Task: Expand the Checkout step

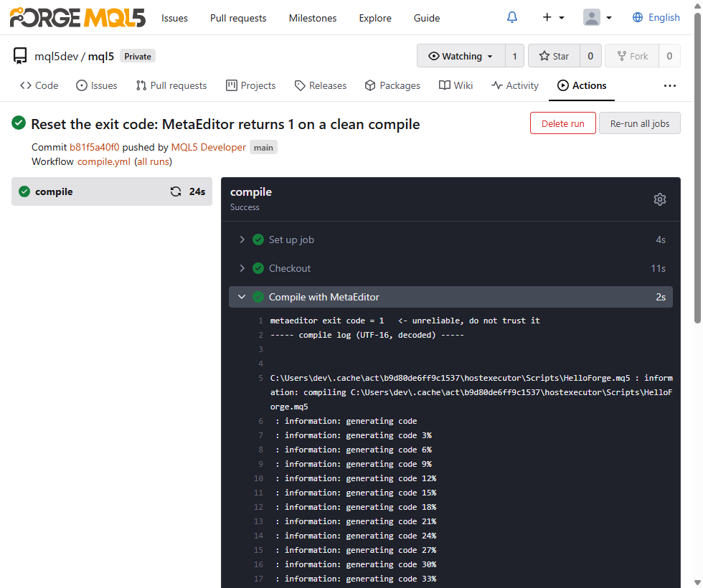Action: 450,268
